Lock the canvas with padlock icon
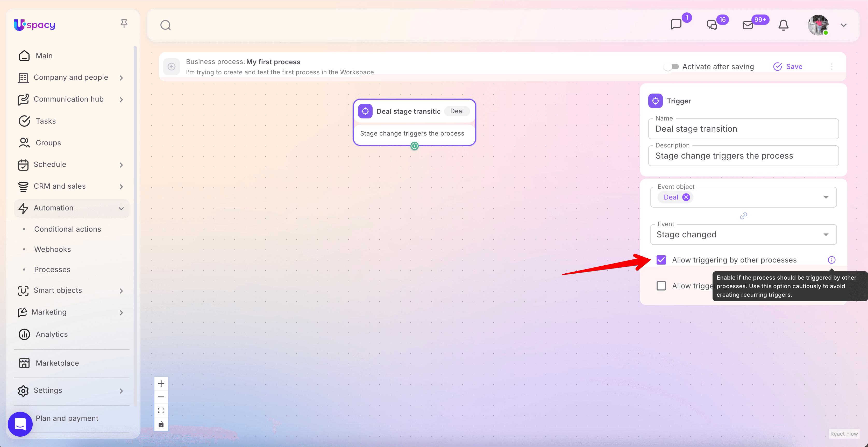This screenshot has width=868, height=447. pyautogui.click(x=161, y=424)
